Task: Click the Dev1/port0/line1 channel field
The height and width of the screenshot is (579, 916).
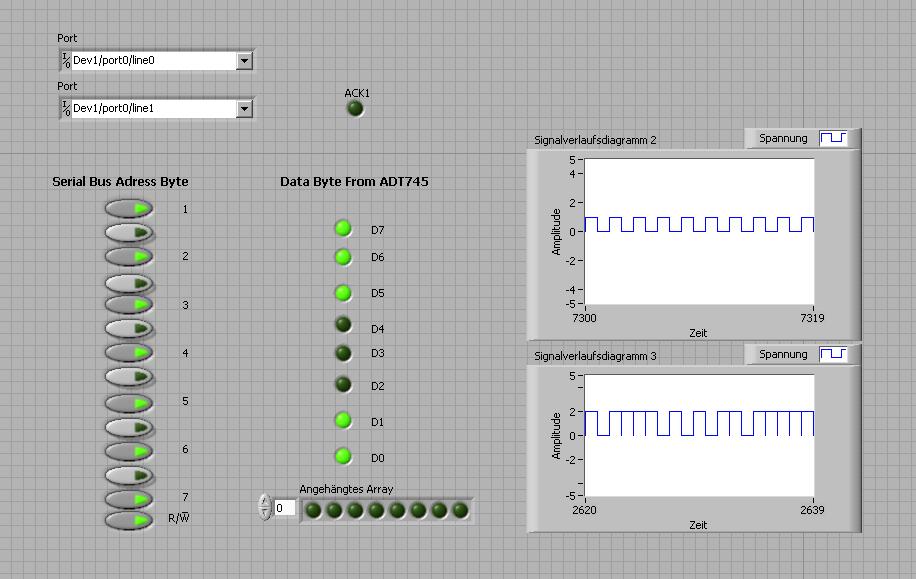Action: [154, 108]
